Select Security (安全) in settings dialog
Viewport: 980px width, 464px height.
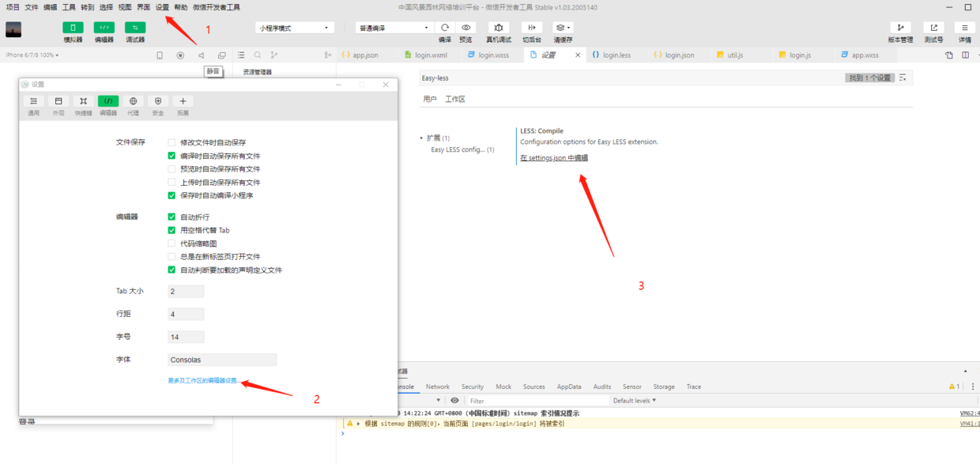pos(158,106)
